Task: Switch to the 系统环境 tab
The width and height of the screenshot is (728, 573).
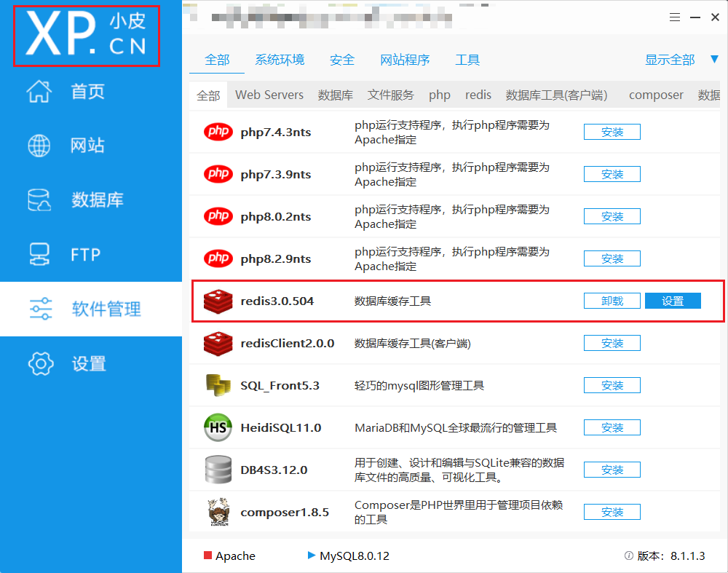Action: 280,60
